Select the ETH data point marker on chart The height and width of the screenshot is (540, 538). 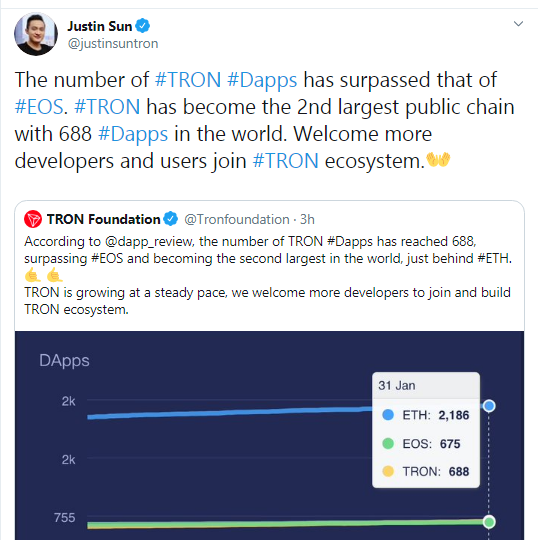pyautogui.click(x=489, y=406)
